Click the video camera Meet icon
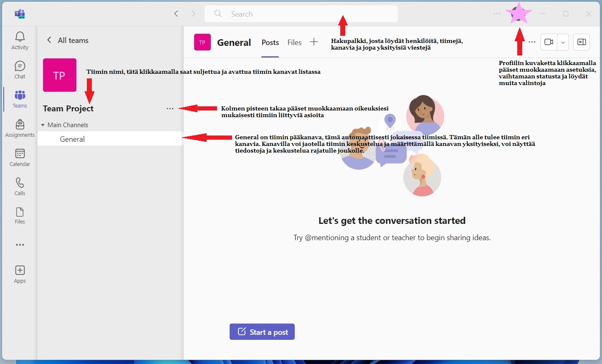 point(549,42)
